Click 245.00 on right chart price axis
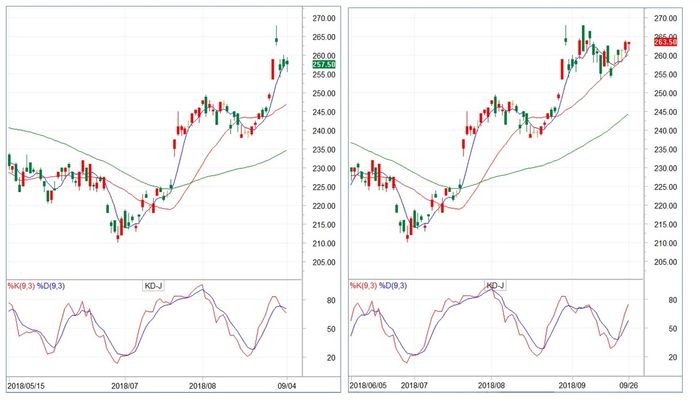700x401 pixels. (666, 112)
